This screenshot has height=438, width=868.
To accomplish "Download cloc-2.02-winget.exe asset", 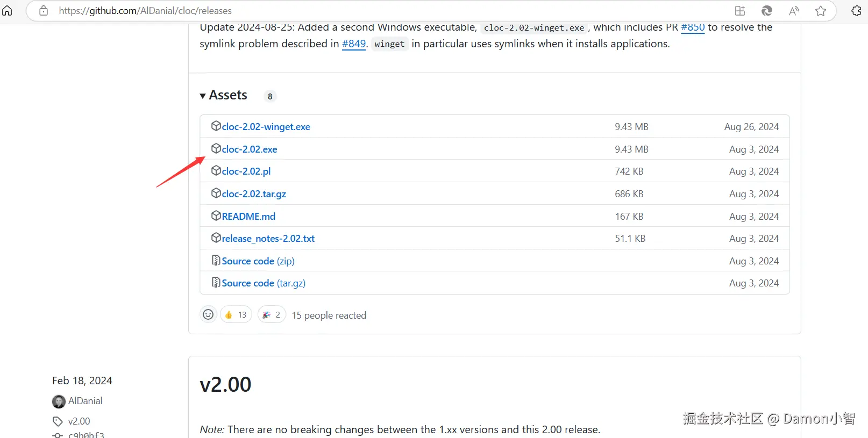I will click(x=266, y=127).
